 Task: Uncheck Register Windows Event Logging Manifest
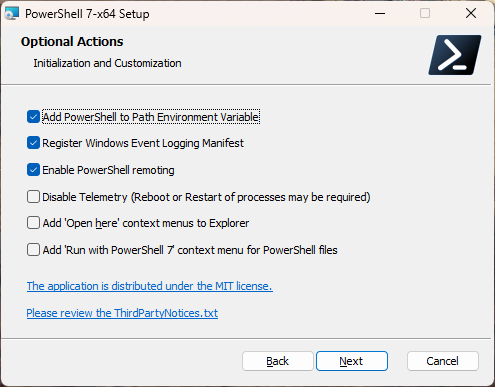(33, 143)
